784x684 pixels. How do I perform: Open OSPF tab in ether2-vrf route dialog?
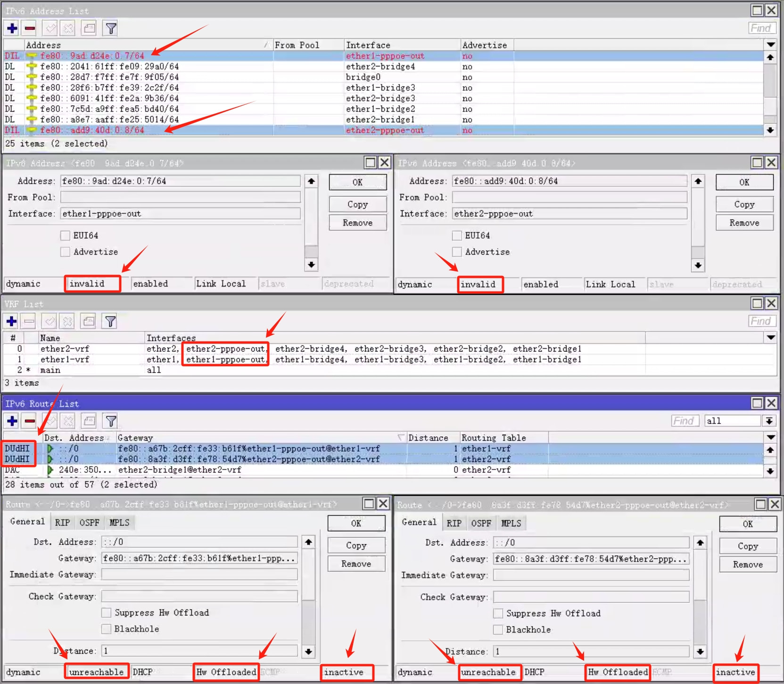(481, 523)
